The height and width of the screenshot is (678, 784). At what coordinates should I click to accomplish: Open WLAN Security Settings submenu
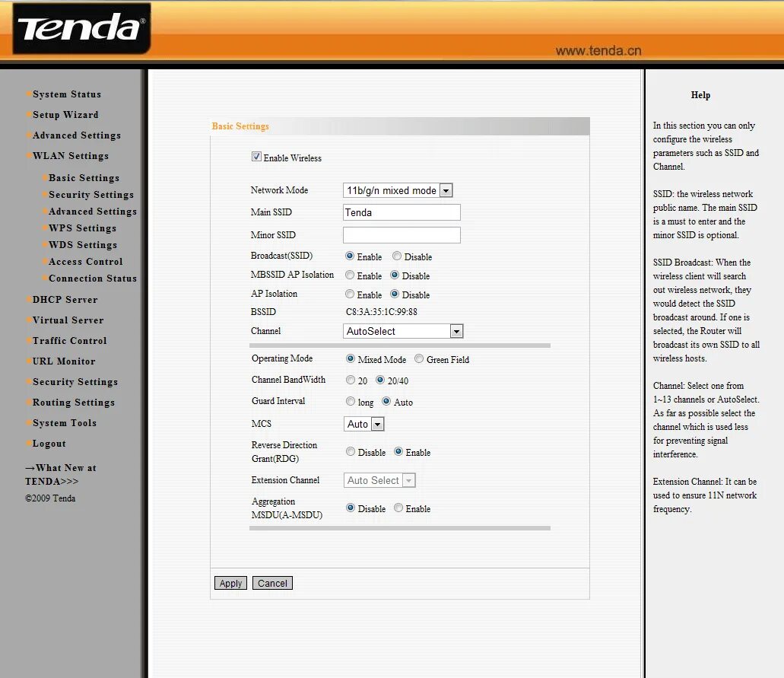91,194
